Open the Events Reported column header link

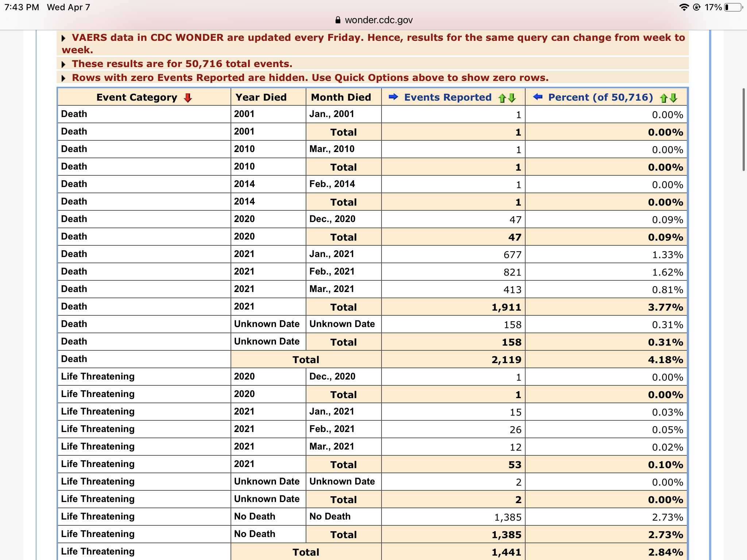coord(448,97)
